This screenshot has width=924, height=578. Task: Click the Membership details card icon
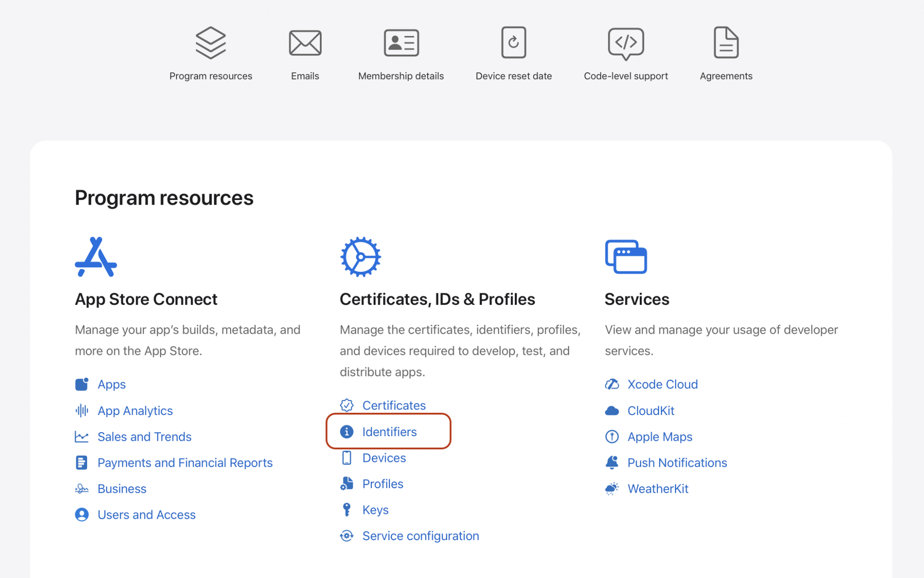pos(401,43)
